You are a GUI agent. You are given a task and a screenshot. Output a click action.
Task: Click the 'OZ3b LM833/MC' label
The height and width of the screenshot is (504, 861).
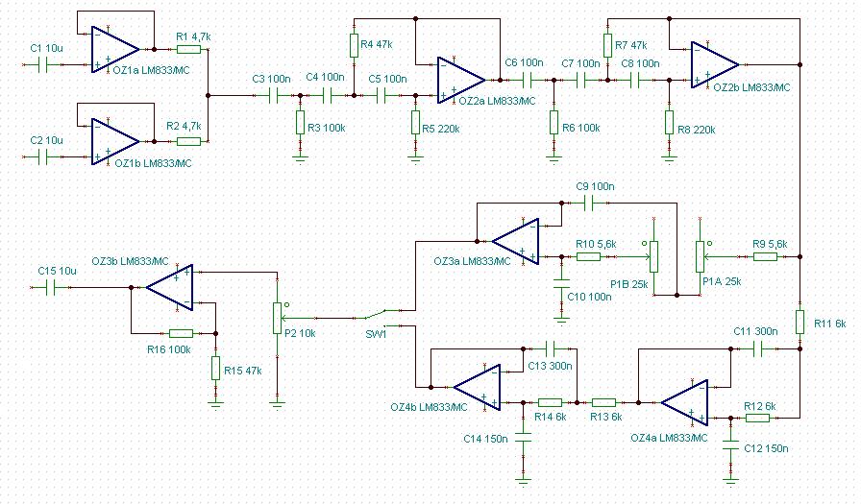point(130,261)
